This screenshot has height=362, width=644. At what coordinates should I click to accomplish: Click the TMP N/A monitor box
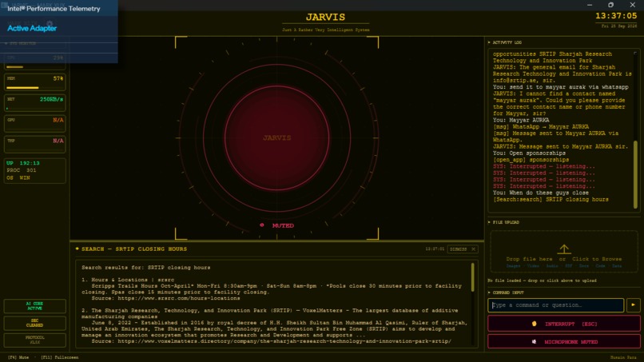pos(35,144)
